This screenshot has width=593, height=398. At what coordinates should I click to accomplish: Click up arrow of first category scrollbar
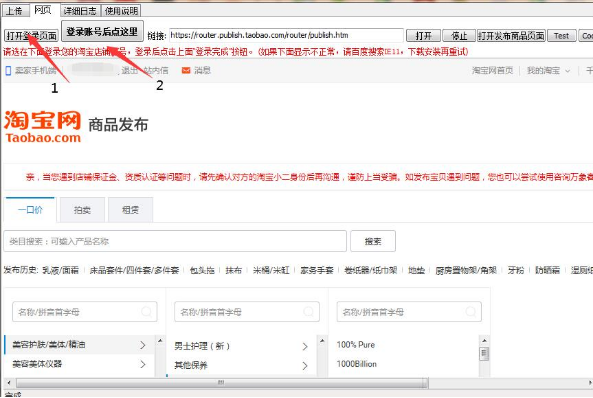pos(160,341)
